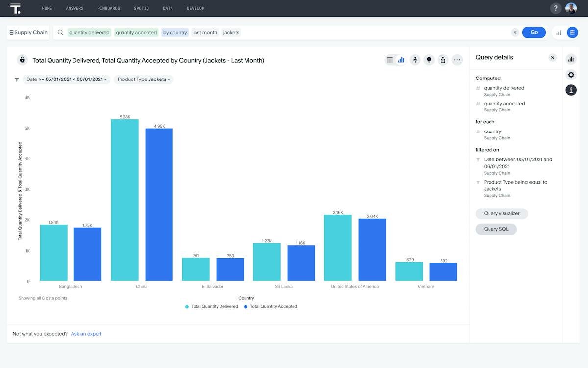Click the Query SQL button
Image resolution: width=588 pixels, height=368 pixels.
point(496,229)
